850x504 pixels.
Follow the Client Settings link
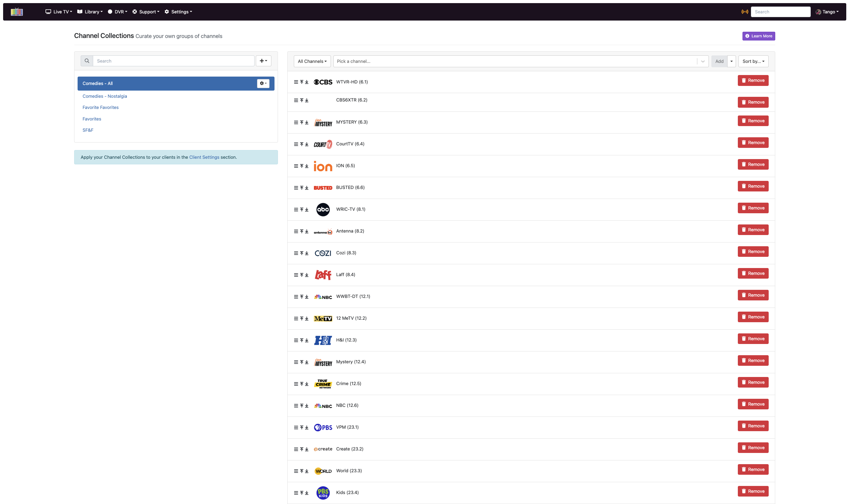click(x=204, y=157)
